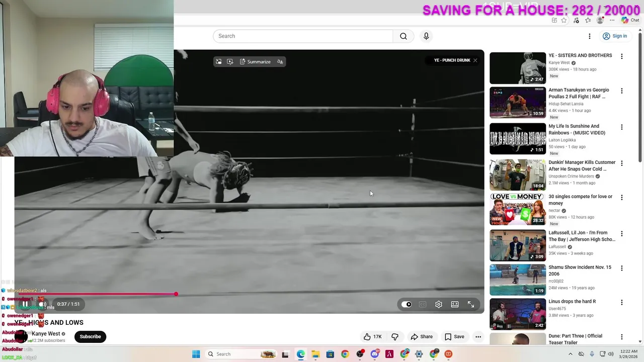Show hidden system tray icons chevron
This screenshot has height=362, width=644.
(570, 354)
